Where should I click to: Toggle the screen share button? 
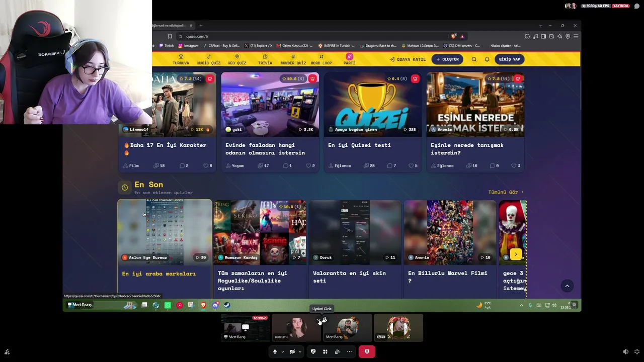tap(313, 351)
